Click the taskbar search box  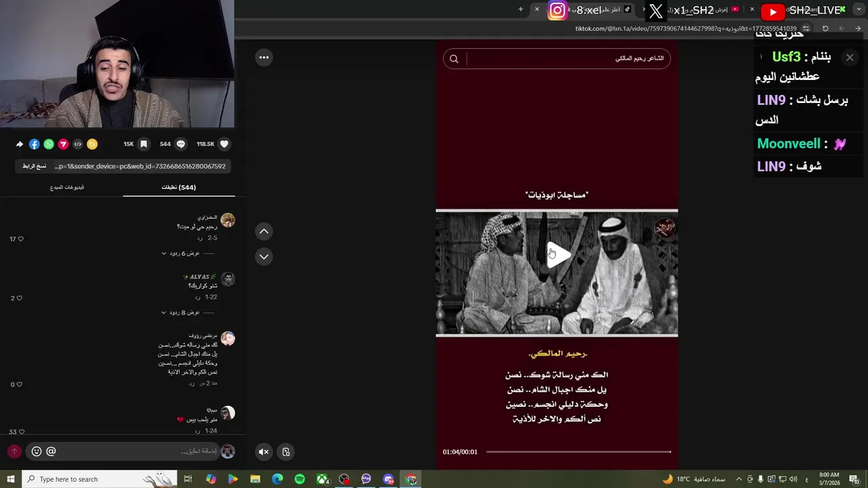pos(99,479)
